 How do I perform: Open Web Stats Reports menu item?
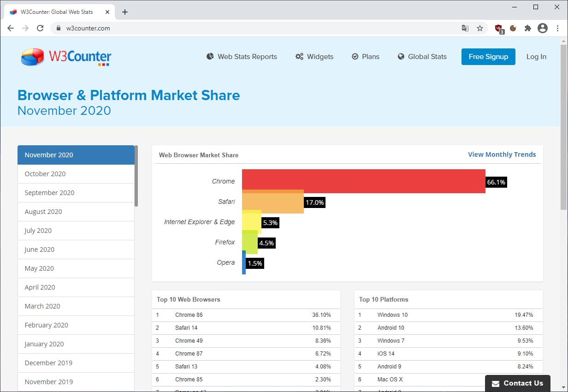click(242, 57)
